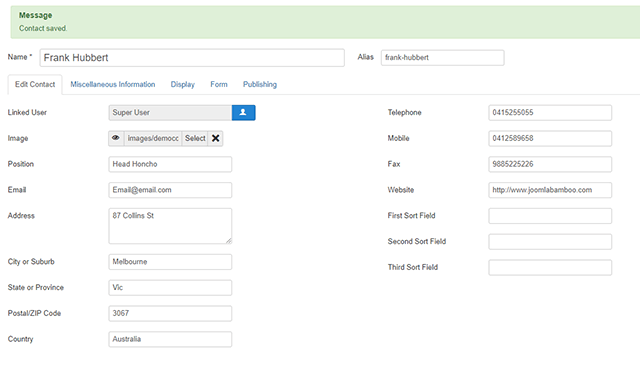The height and width of the screenshot is (373, 640).
Task: Preview image using the eye icon
Action: [x=116, y=138]
